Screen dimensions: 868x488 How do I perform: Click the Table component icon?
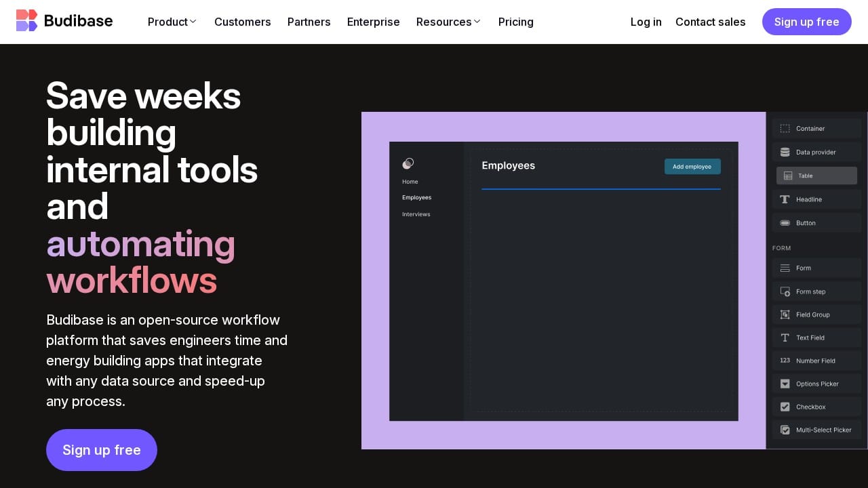click(x=787, y=176)
